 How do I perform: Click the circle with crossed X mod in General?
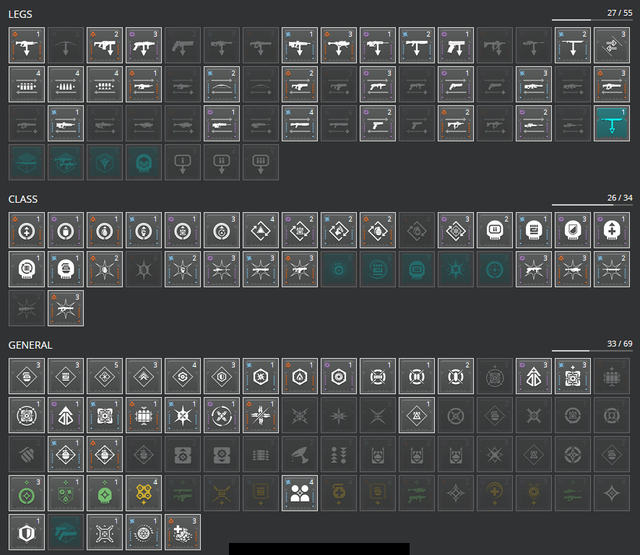[x=222, y=415]
